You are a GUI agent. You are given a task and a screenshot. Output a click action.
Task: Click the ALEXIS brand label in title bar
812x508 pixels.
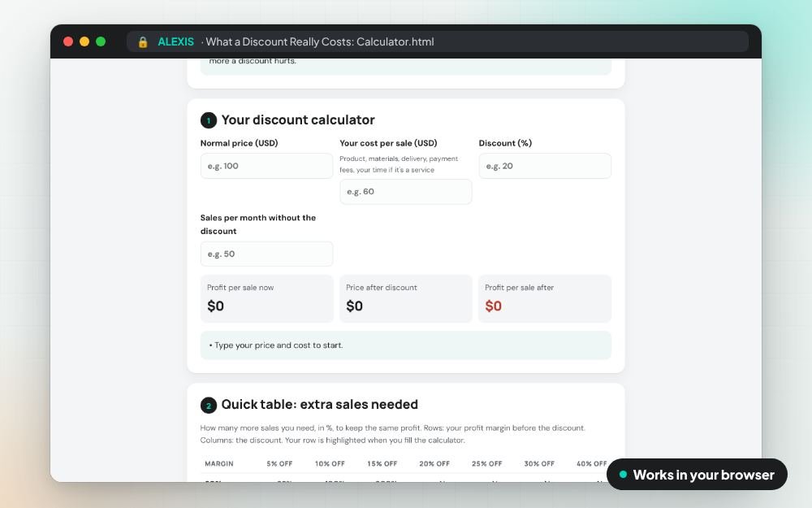(x=175, y=42)
